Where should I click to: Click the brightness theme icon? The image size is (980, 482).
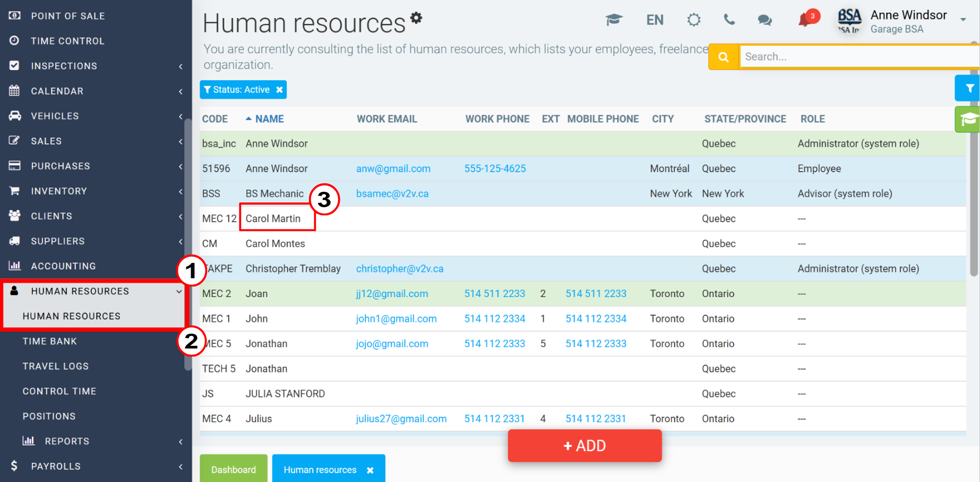[x=693, y=20]
